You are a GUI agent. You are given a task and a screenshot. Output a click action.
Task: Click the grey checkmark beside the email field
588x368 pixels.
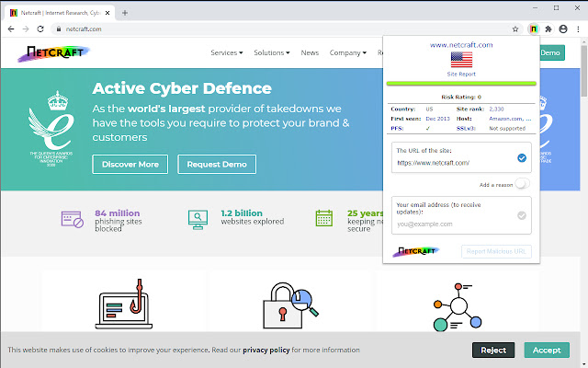[x=522, y=216]
